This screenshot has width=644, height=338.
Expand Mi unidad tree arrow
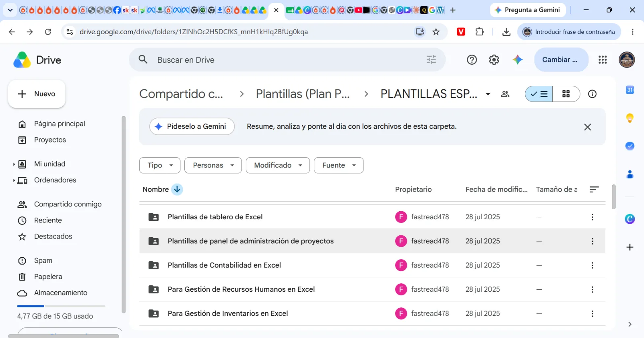click(x=14, y=164)
